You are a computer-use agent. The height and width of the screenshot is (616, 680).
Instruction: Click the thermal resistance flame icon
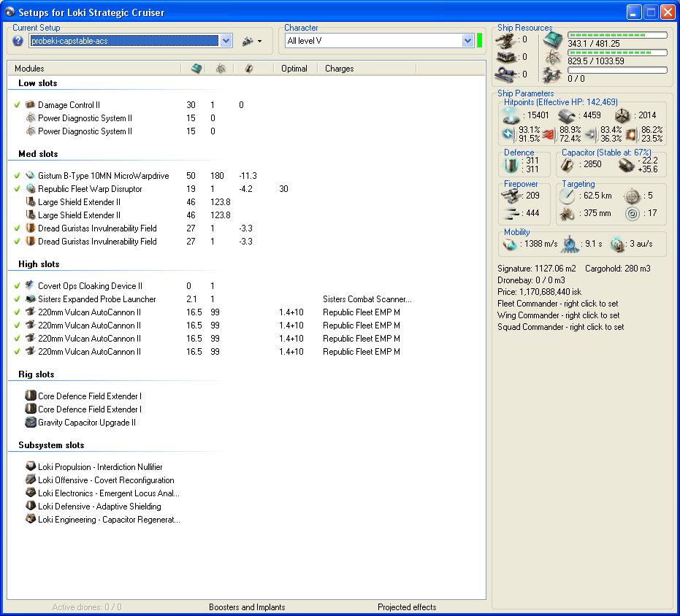(549, 134)
